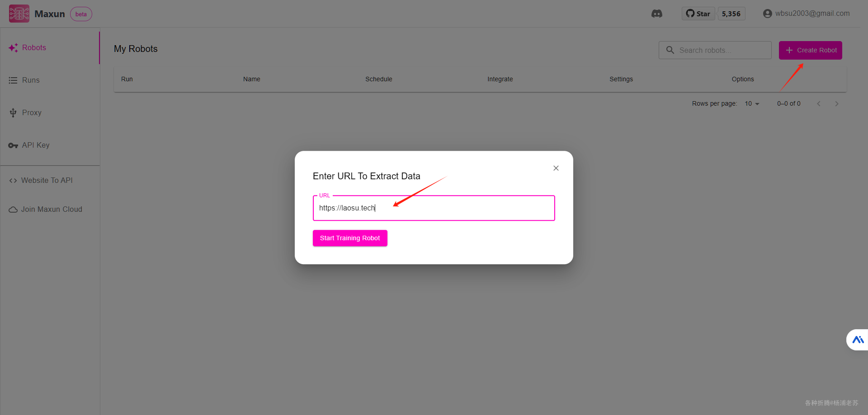Open the Join Maxun Cloud link

tap(52, 209)
